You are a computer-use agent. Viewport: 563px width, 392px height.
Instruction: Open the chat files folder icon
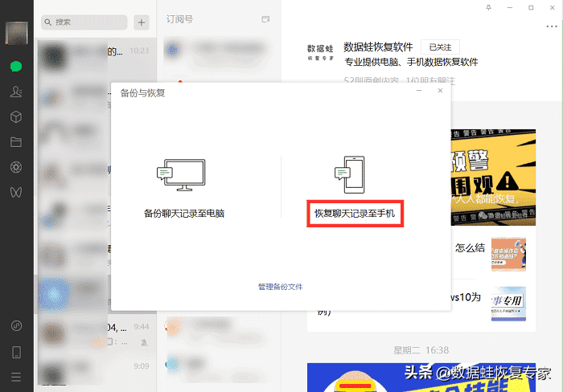[15, 142]
